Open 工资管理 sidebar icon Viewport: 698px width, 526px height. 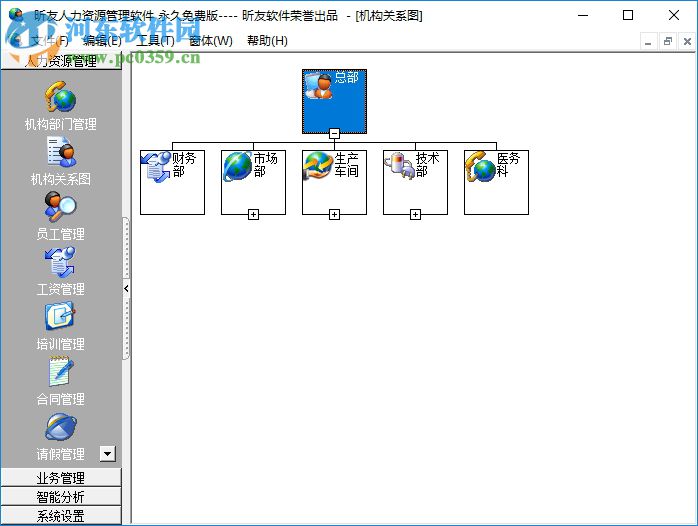[x=60, y=262]
